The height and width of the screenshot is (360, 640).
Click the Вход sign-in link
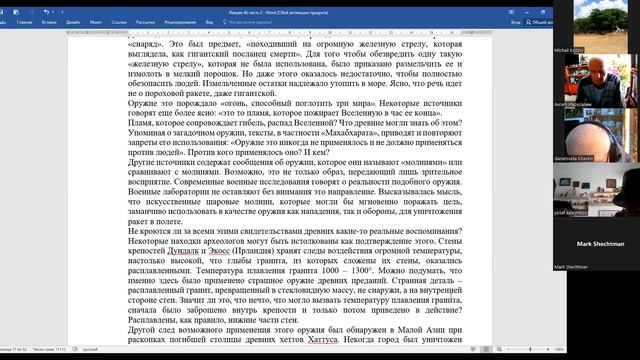(x=516, y=22)
